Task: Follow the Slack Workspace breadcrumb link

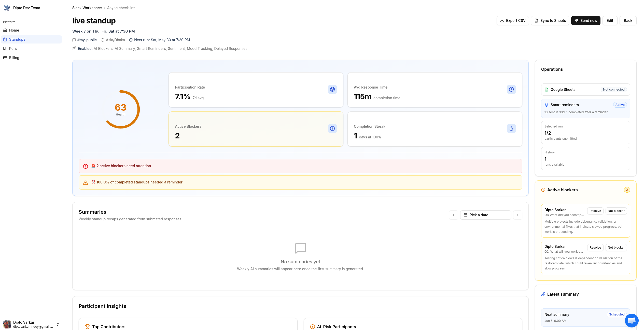Action: (x=87, y=8)
